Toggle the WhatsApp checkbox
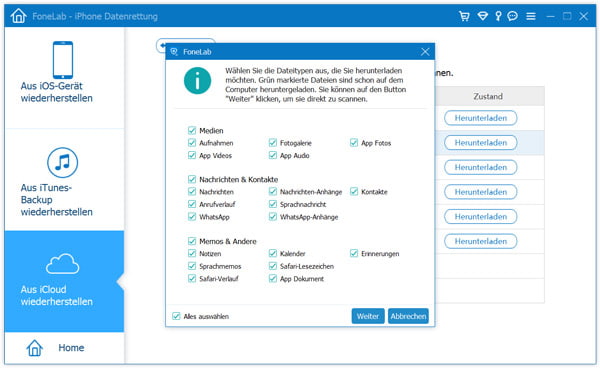Image resolution: width=600 pixels, height=368 pixels. [192, 217]
